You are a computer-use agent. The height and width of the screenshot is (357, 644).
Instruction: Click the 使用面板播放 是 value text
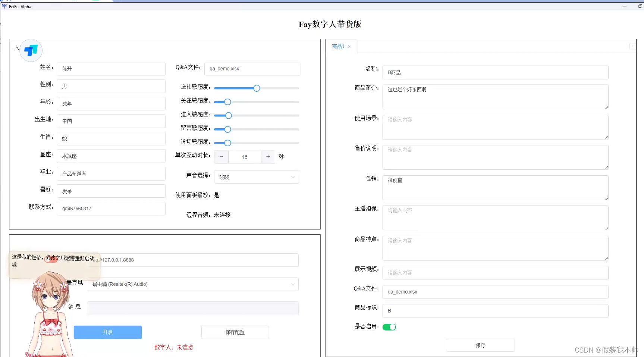coord(217,195)
